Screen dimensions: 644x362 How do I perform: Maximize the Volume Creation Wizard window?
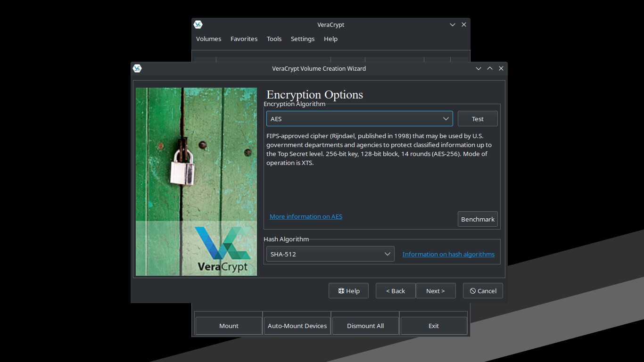point(490,68)
